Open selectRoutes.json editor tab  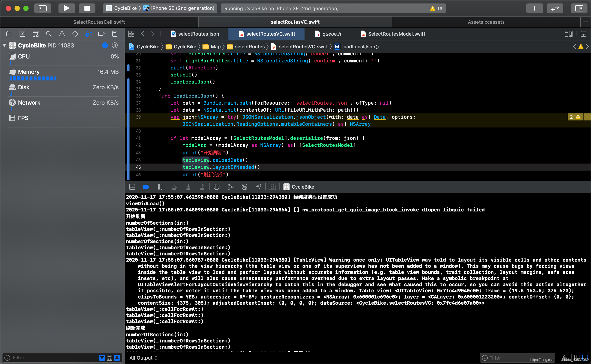(195, 34)
